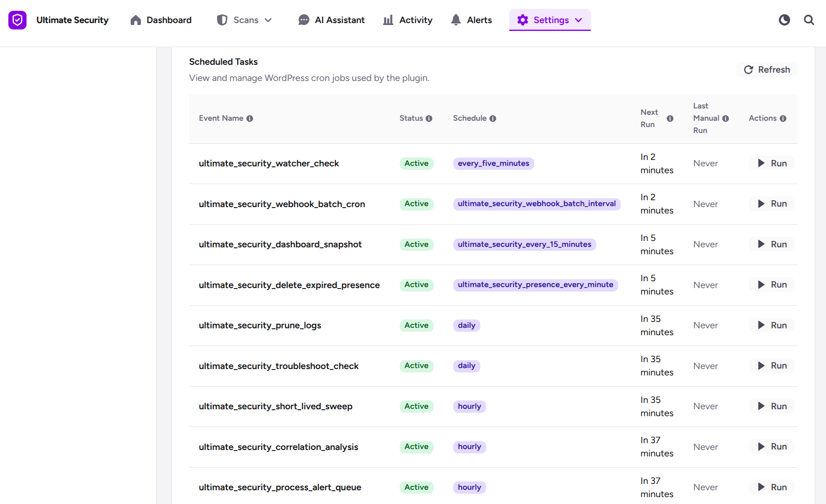Click info icon next to Actions header

pyautogui.click(x=783, y=118)
